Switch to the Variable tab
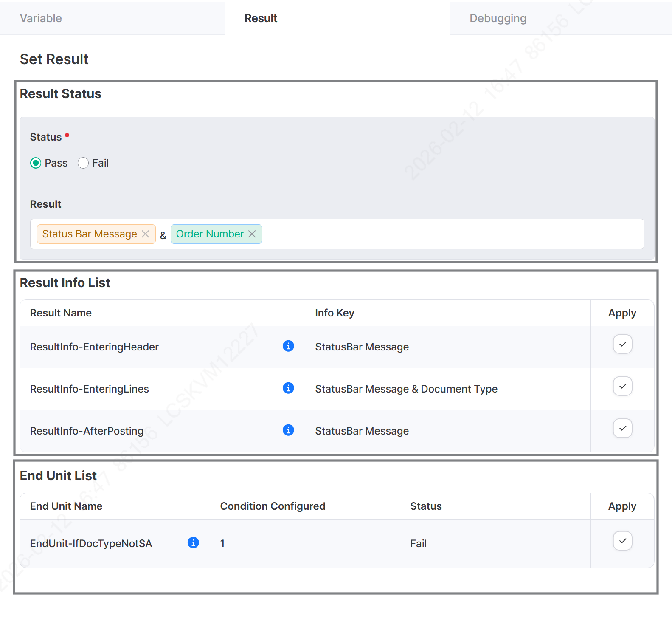This screenshot has height=644, width=672. pos(41,18)
